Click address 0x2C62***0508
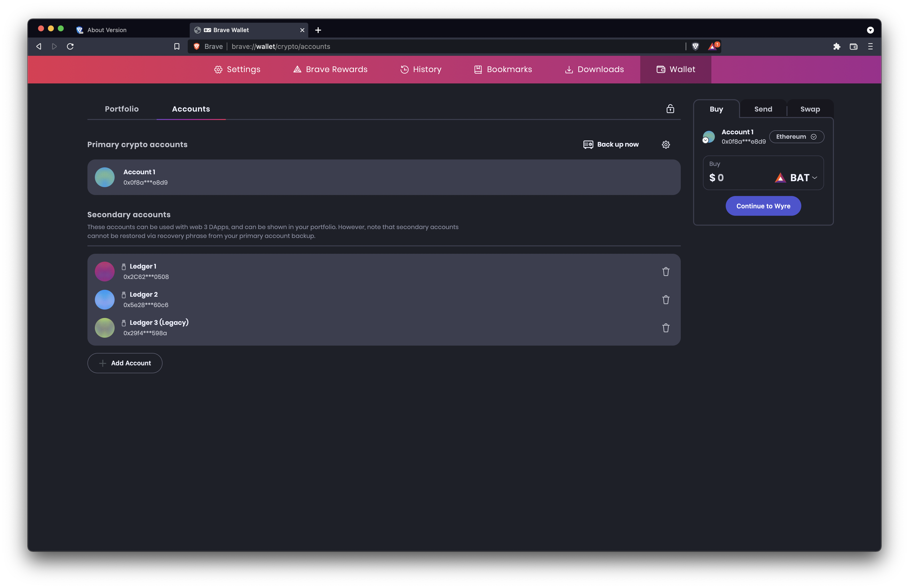909x588 pixels. pyautogui.click(x=146, y=277)
